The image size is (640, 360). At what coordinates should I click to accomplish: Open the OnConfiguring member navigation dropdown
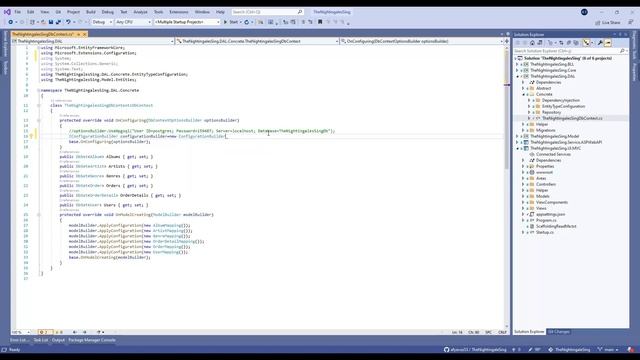pyautogui.click(x=422, y=41)
